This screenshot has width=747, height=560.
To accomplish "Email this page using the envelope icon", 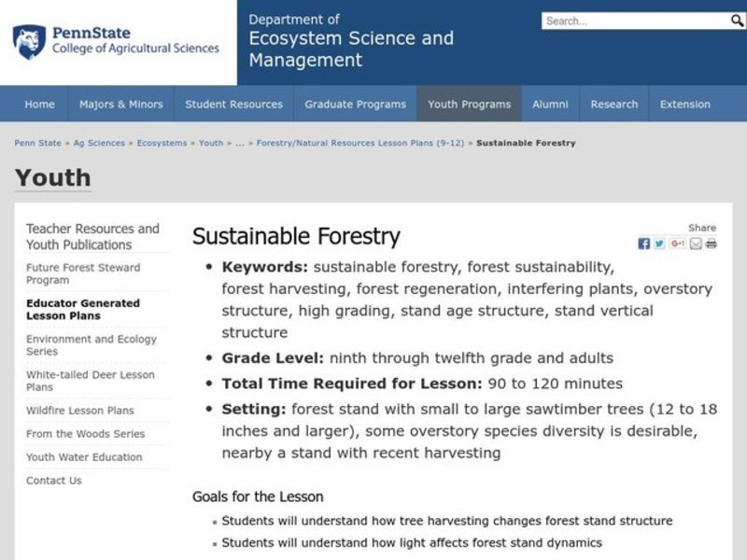I will 695,244.
